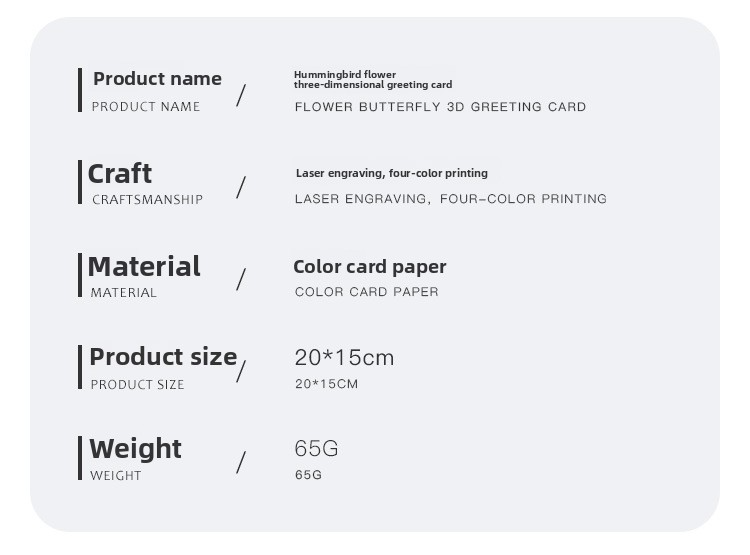Click the small '20*15CM' text

click(x=326, y=384)
